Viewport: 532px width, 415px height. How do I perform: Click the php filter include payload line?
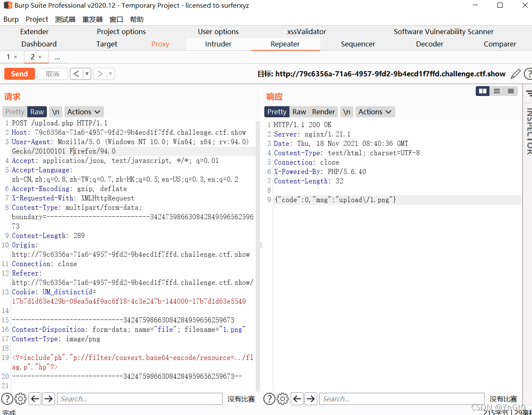click(x=133, y=362)
